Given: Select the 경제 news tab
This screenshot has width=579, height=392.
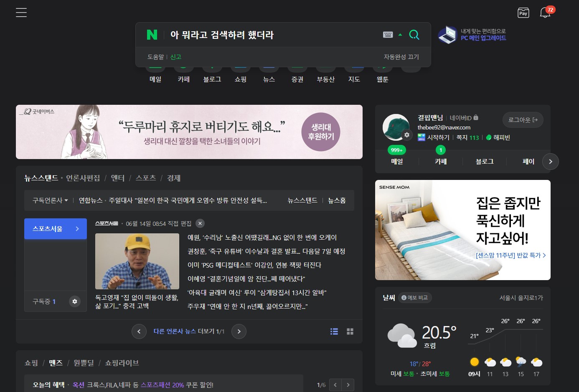Looking at the screenshot, I should 174,178.
